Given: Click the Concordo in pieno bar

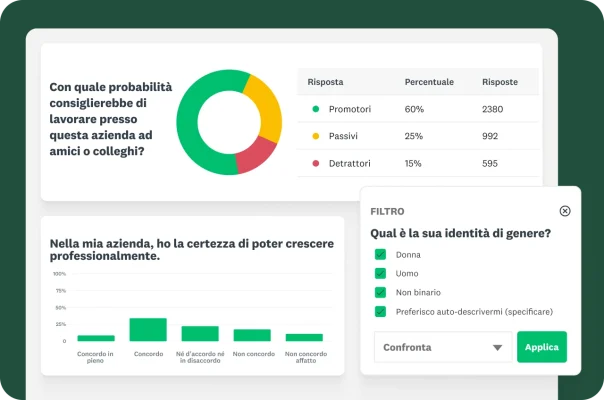Looking at the screenshot, I should pos(96,338).
